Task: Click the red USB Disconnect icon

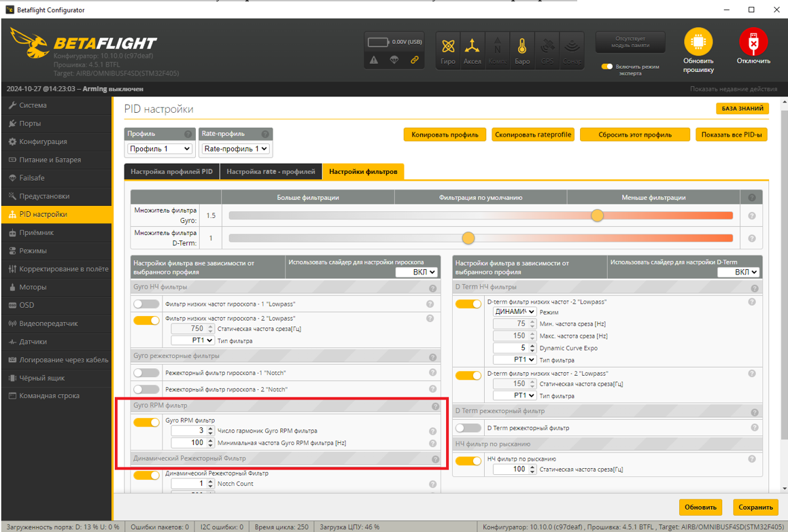Action: click(753, 42)
